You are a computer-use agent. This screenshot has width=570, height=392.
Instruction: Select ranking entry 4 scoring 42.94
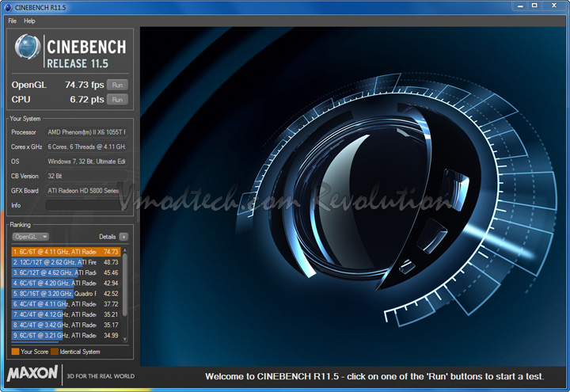66,283
